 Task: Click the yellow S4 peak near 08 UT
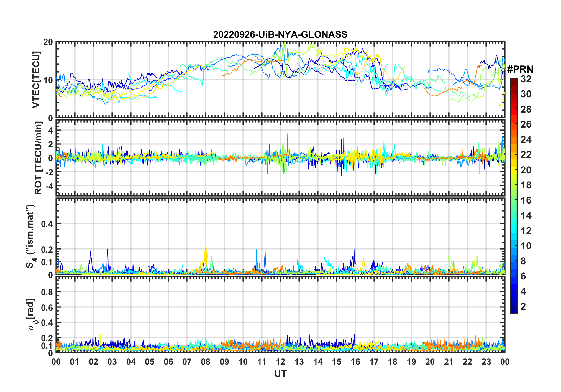[x=207, y=253]
